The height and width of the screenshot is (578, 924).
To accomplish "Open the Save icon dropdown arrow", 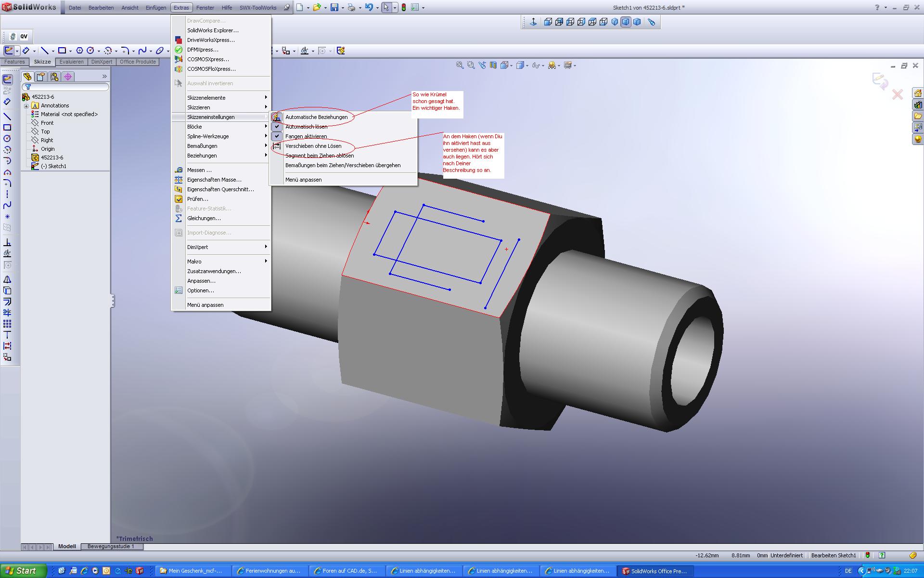I will tap(342, 8).
